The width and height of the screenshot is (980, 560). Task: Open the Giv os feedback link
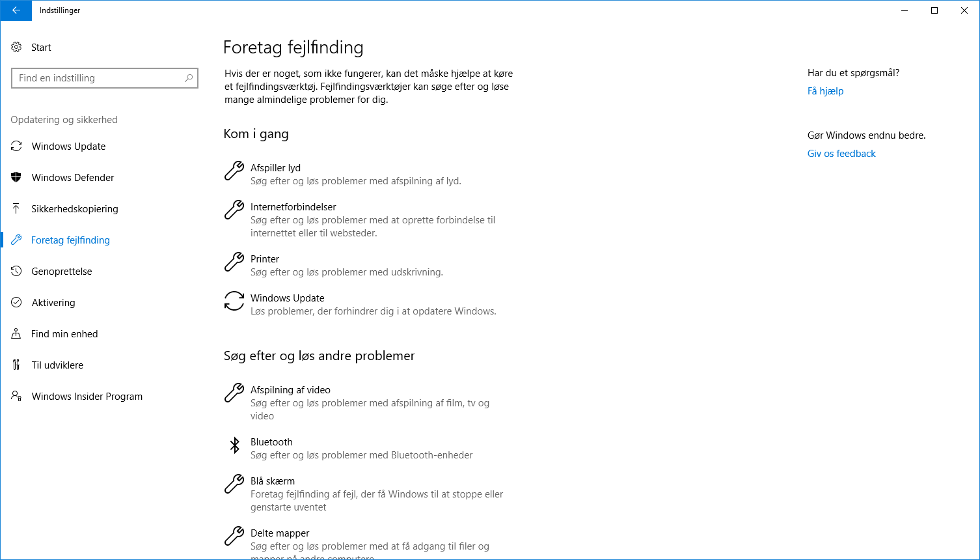point(841,153)
